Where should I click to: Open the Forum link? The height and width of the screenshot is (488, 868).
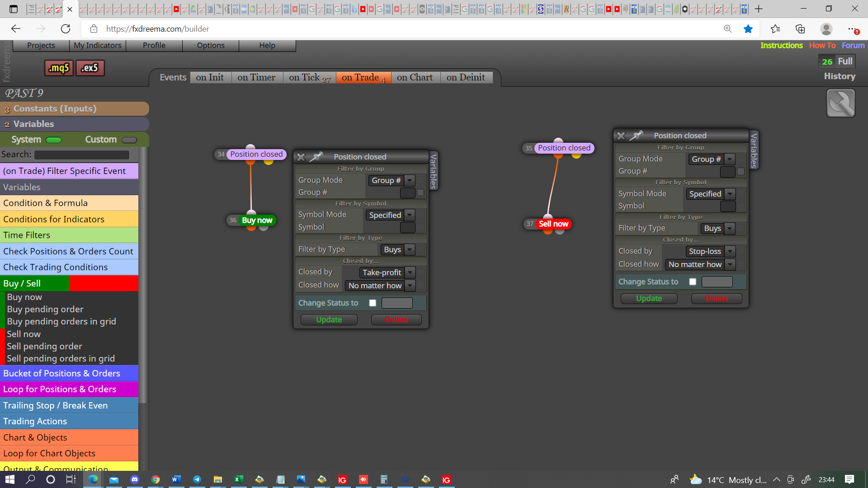[x=853, y=45]
